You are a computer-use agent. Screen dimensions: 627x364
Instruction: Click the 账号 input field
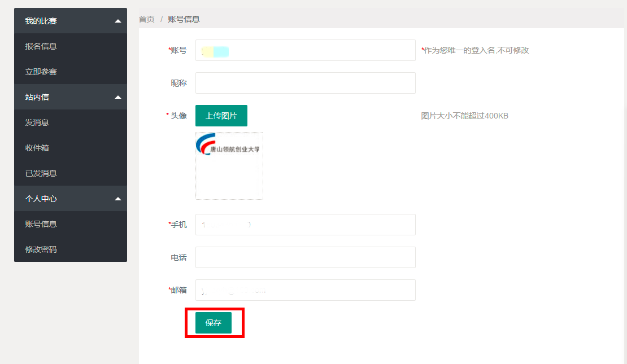pos(305,50)
